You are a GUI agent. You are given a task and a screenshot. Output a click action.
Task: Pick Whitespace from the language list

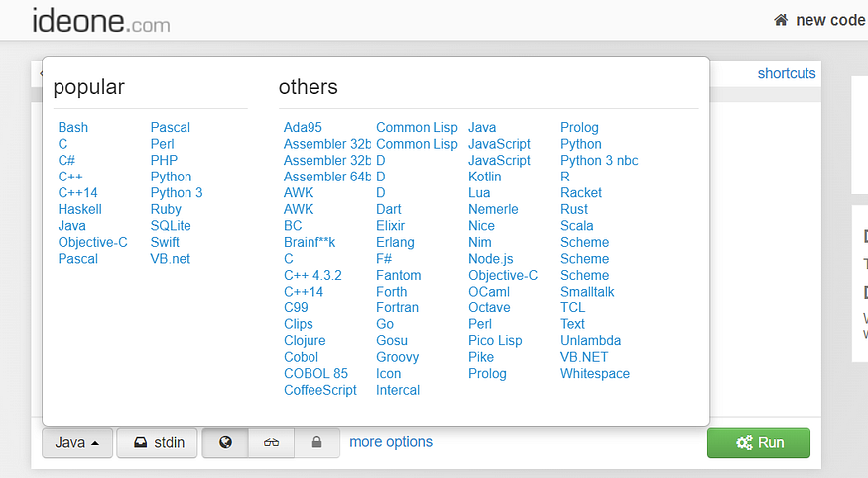pos(595,374)
